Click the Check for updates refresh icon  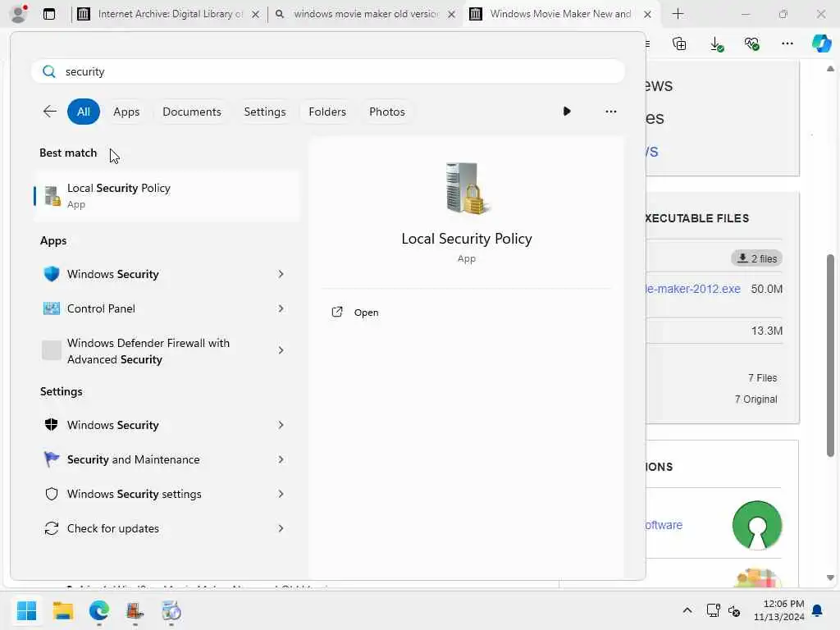coord(52,528)
